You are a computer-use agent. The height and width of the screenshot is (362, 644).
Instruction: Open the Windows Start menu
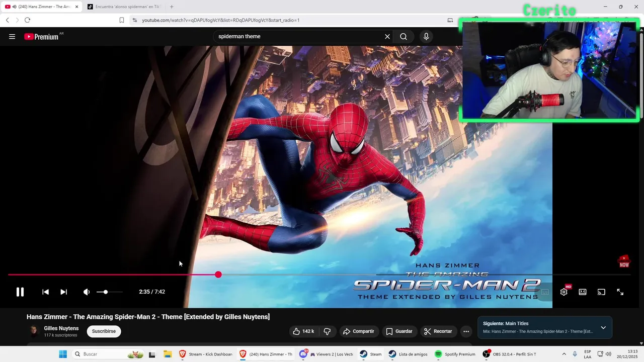(63, 354)
